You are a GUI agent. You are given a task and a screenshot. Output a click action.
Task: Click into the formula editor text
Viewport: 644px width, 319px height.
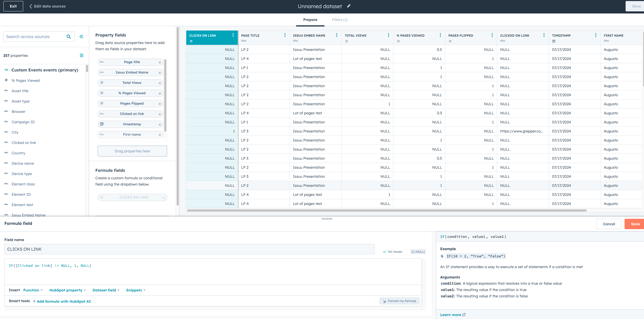point(50,266)
